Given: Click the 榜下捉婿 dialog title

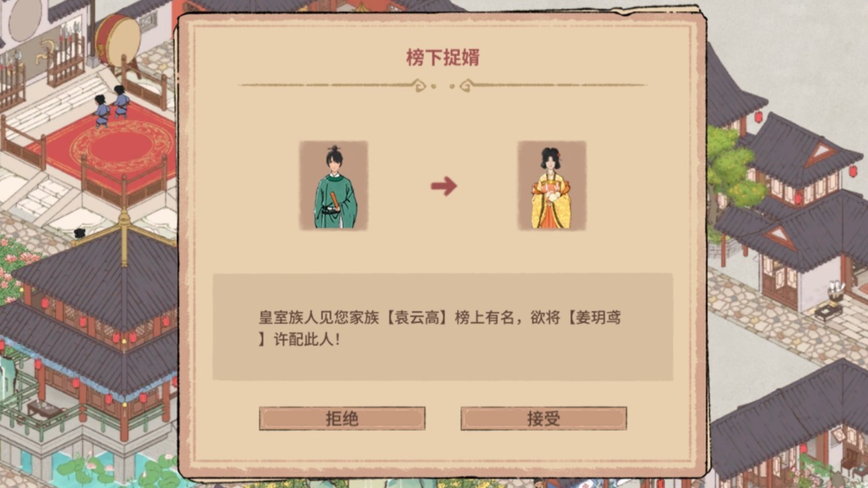Looking at the screenshot, I should [443, 57].
